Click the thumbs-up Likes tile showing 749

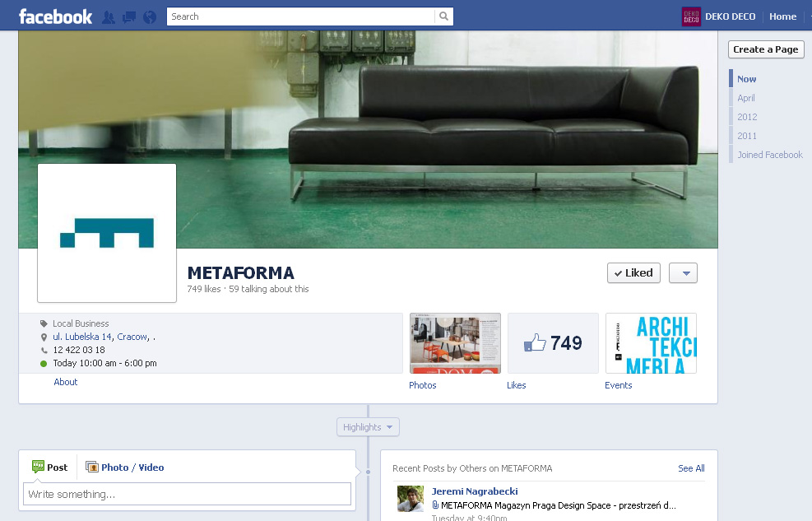(553, 343)
